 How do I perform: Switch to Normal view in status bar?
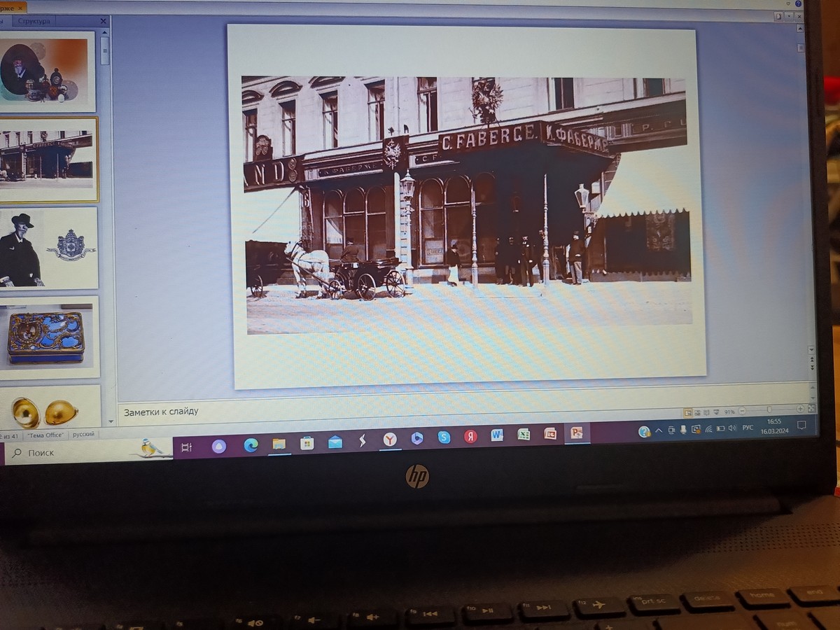coord(688,412)
